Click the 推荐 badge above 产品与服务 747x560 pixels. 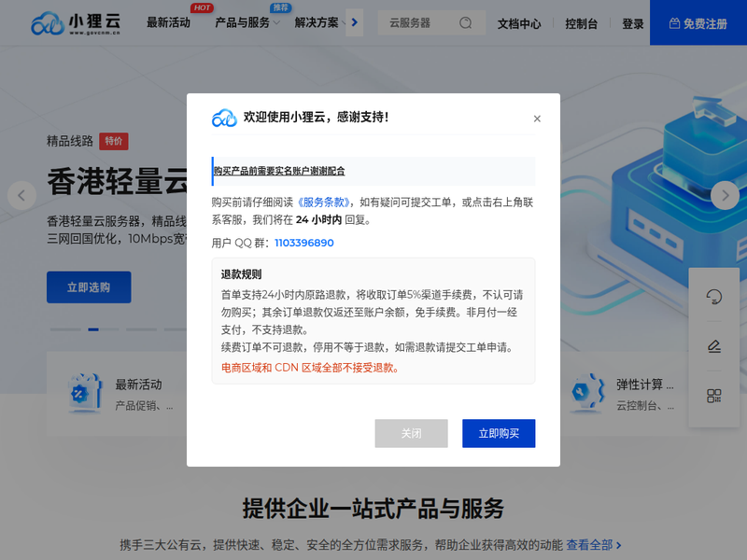[281, 7]
